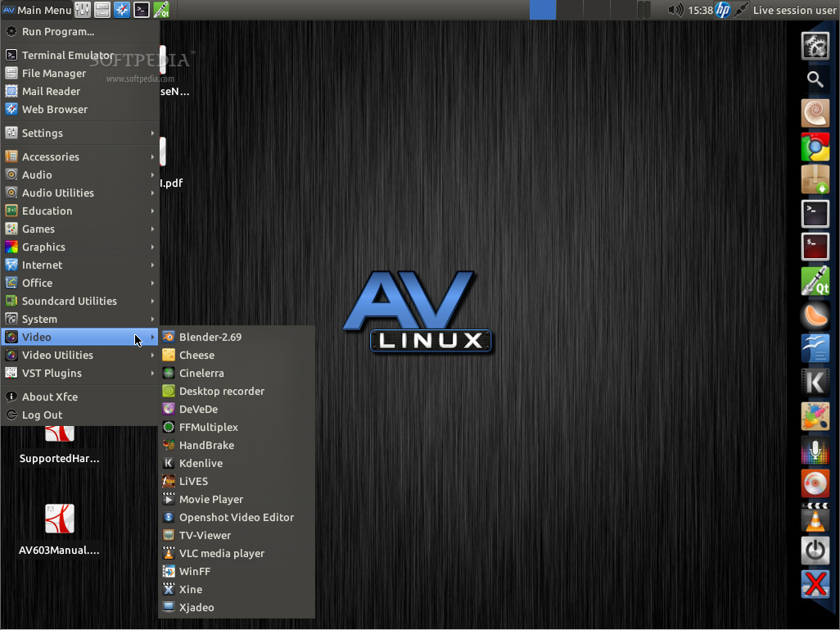Click the WinFF icon
This screenshot has width=840, height=630.
pos(169,572)
